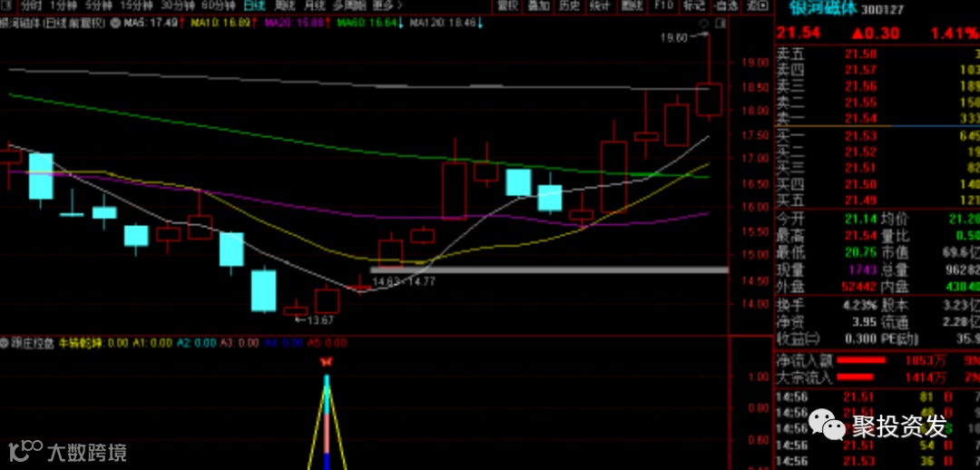Select the 60分钟 period tab
Screen dimensions: 980x470
click(218, 5)
